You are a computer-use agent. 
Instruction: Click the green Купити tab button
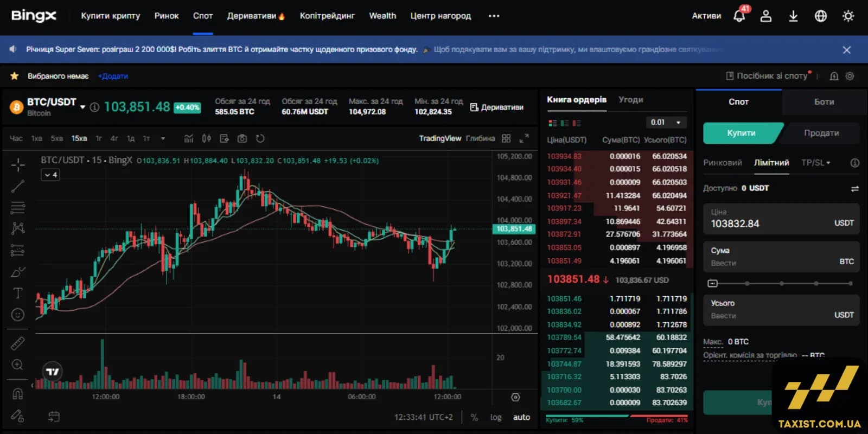[x=742, y=133]
